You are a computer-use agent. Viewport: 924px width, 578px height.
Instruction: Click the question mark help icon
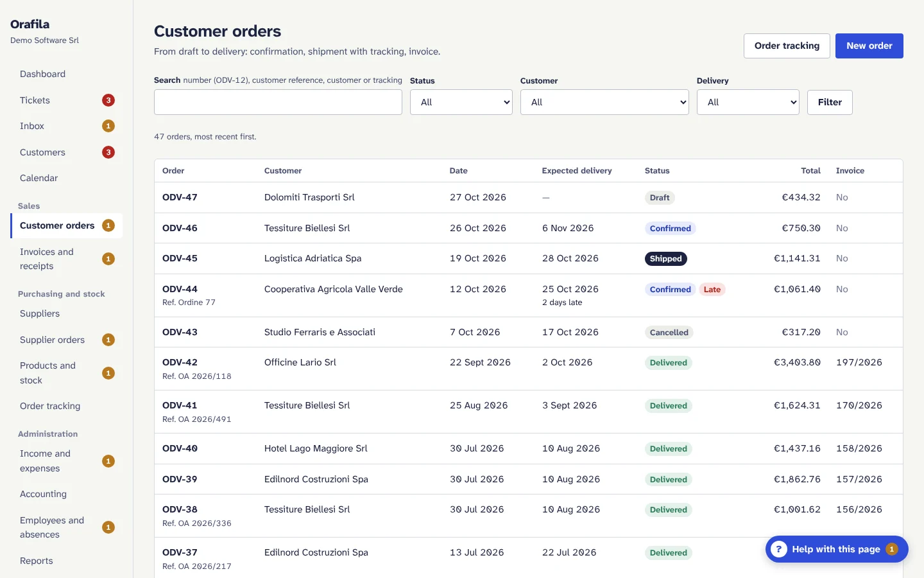(x=778, y=549)
